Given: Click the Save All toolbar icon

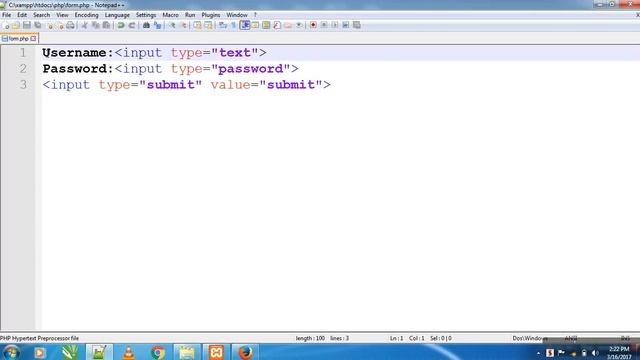Looking at the screenshot, I should point(38,25).
